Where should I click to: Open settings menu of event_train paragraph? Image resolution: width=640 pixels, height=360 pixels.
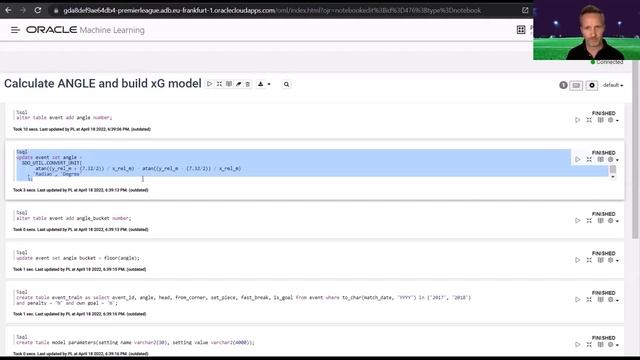[x=613, y=300]
